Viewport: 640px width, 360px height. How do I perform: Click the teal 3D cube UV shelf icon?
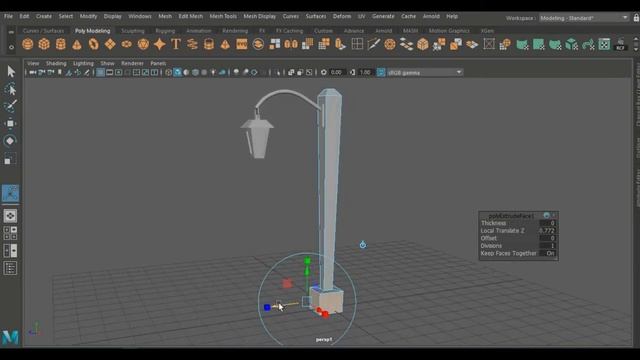(x=571, y=44)
